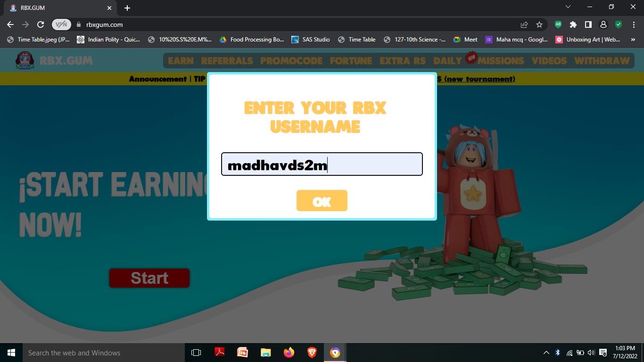Open the network tray icon
The width and height of the screenshot is (644, 362).
point(569,353)
